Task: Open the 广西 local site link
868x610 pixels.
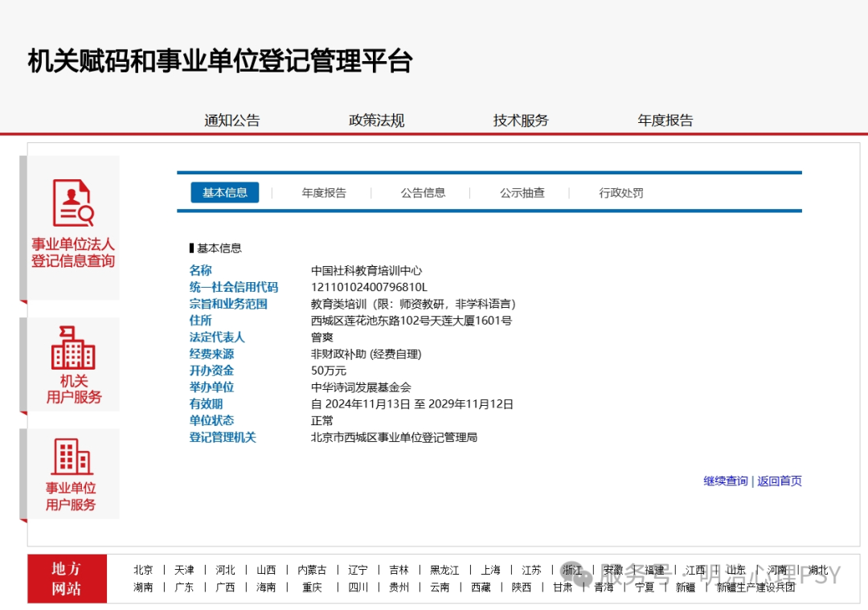Action: click(x=225, y=587)
